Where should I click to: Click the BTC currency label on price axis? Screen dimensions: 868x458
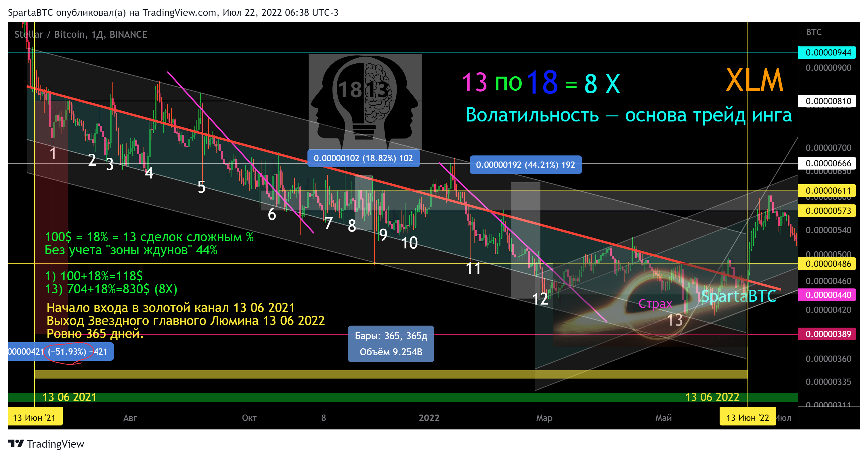click(813, 32)
